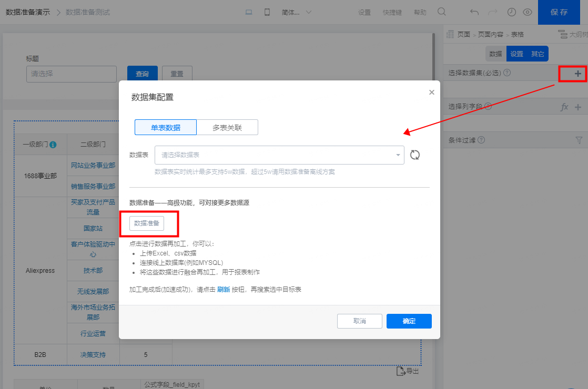Switch to mobile device preview icon

click(x=267, y=12)
